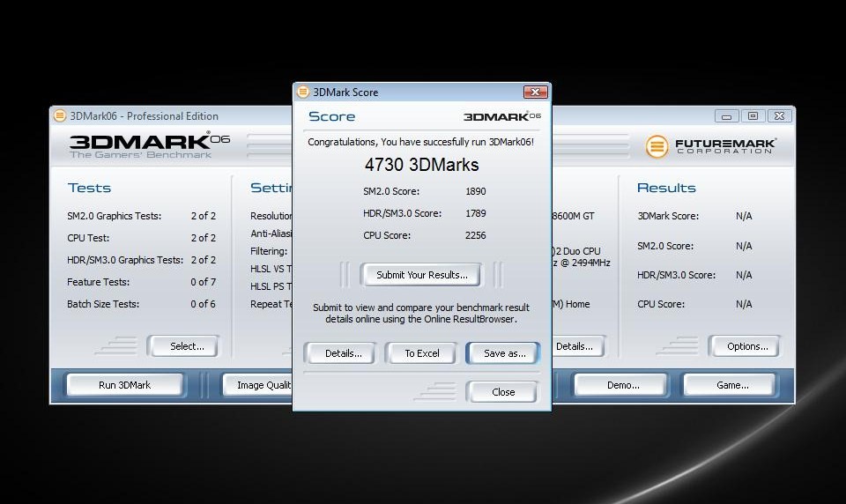Click the Tests section heading

(90, 188)
